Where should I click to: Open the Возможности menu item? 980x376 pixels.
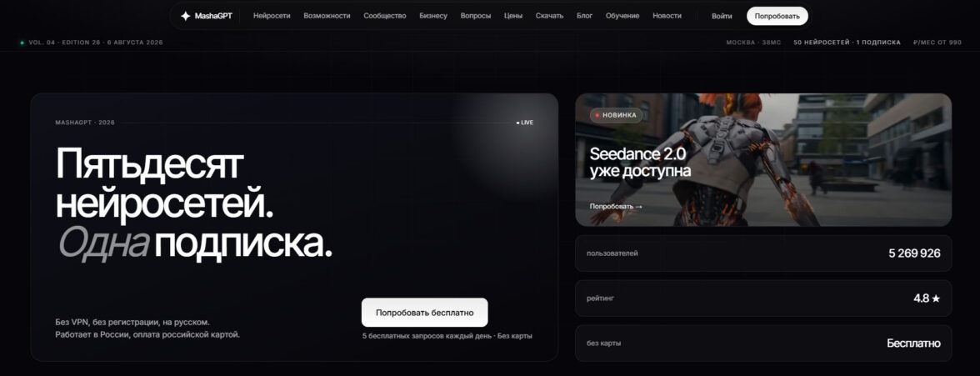pyautogui.click(x=327, y=16)
